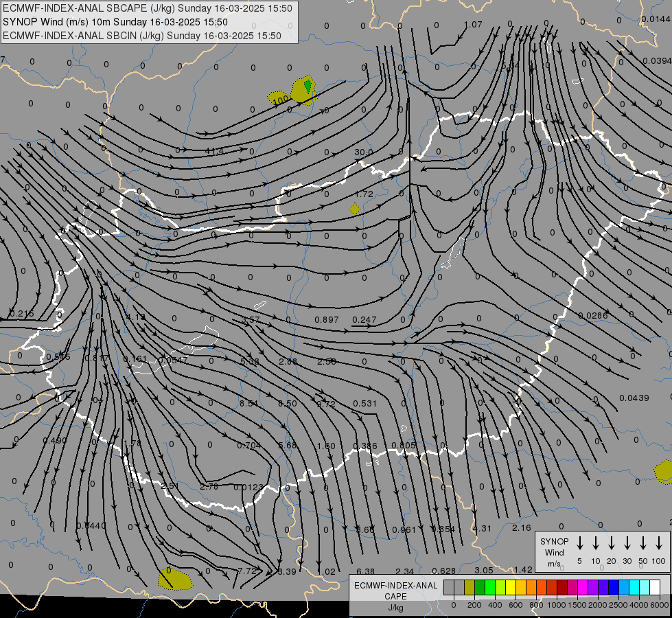Select the dark red swatch right of 1000
This screenshot has width=672, height=618.
[x=562, y=588]
